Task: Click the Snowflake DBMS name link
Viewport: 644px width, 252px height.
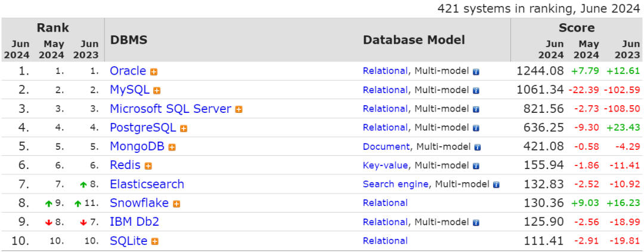Action: click(x=139, y=203)
